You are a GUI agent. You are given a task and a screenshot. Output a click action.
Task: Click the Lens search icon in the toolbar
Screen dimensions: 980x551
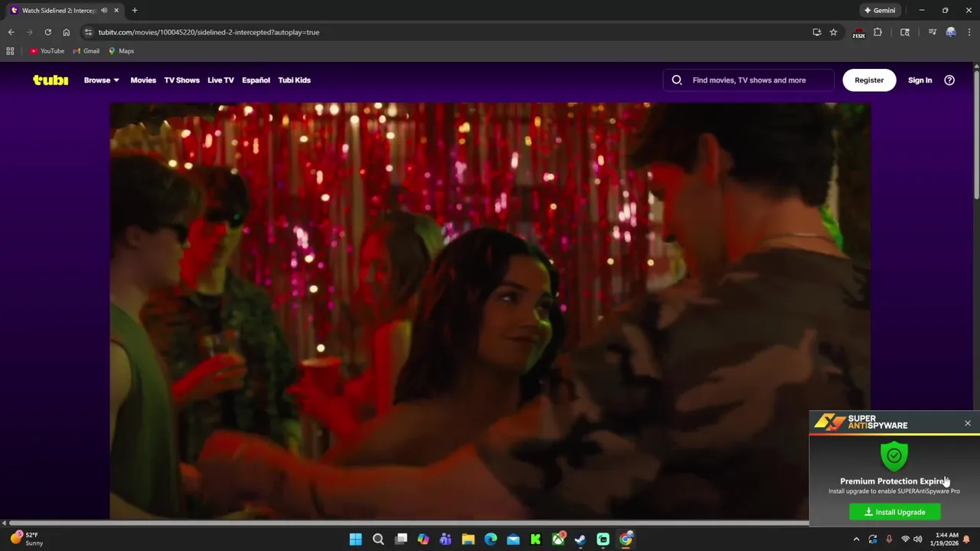point(905,32)
